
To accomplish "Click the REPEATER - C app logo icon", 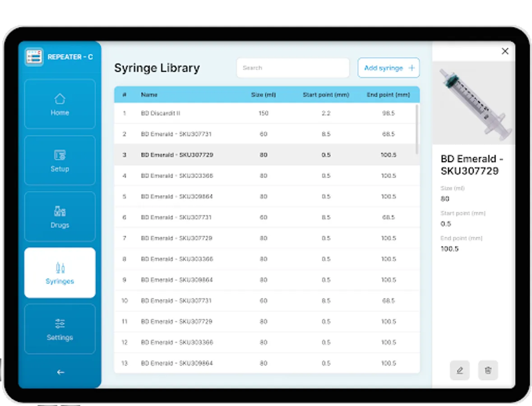I will (34, 57).
